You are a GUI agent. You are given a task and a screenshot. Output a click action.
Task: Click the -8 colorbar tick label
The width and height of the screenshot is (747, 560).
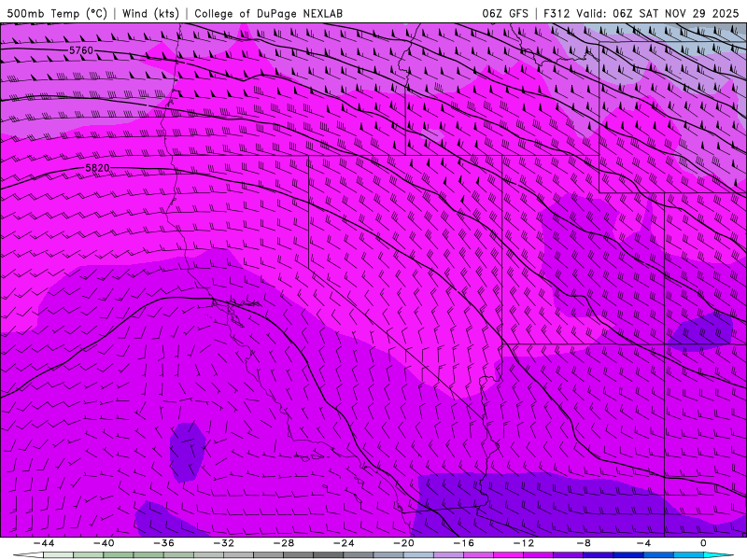[583, 543]
